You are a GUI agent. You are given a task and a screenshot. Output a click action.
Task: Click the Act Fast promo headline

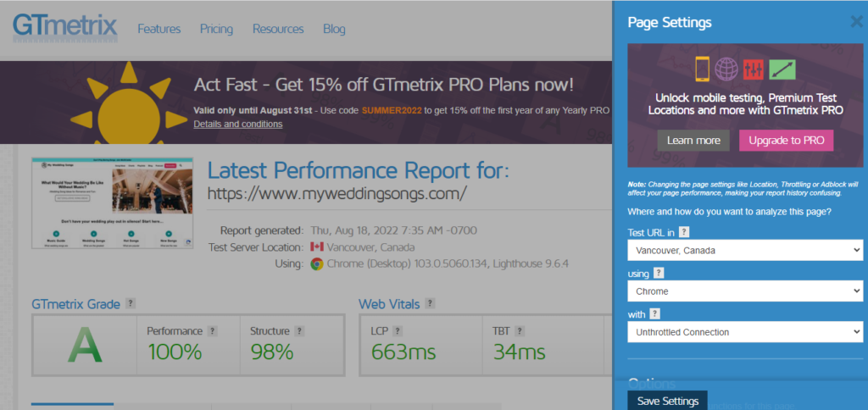pyautogui.click(x=384, y=86)
